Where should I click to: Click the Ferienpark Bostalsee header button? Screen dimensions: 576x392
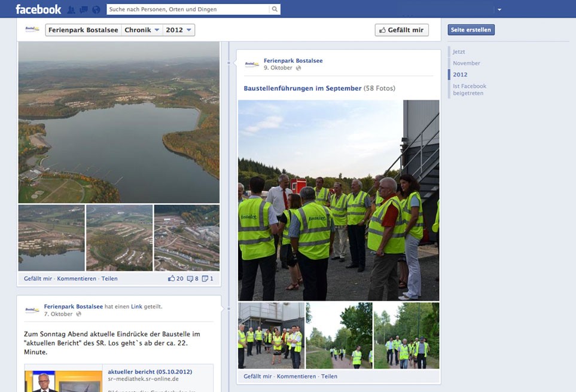[83, 30]
